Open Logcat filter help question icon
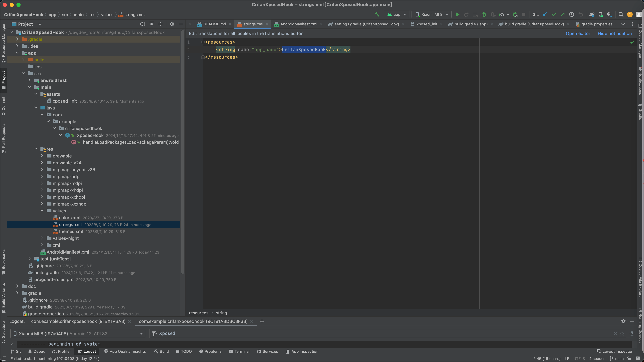The height and width of the screenshot is (362, 644). click(x=632, y=334)
